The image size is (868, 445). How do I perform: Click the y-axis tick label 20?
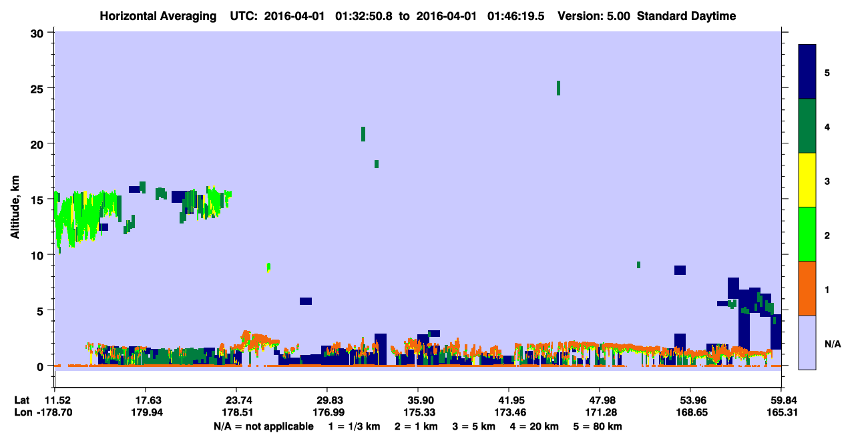point(39,143)
